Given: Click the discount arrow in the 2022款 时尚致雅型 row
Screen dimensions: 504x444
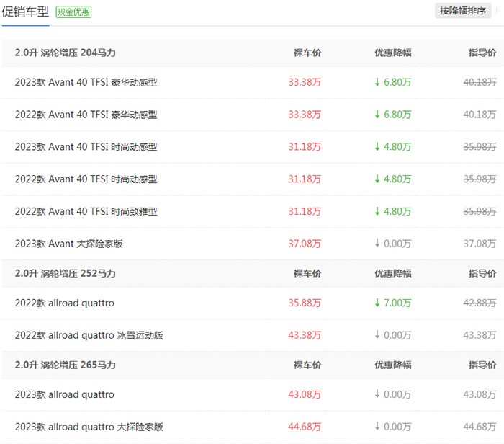Looking at the screenshot, I should click(377, 212).
